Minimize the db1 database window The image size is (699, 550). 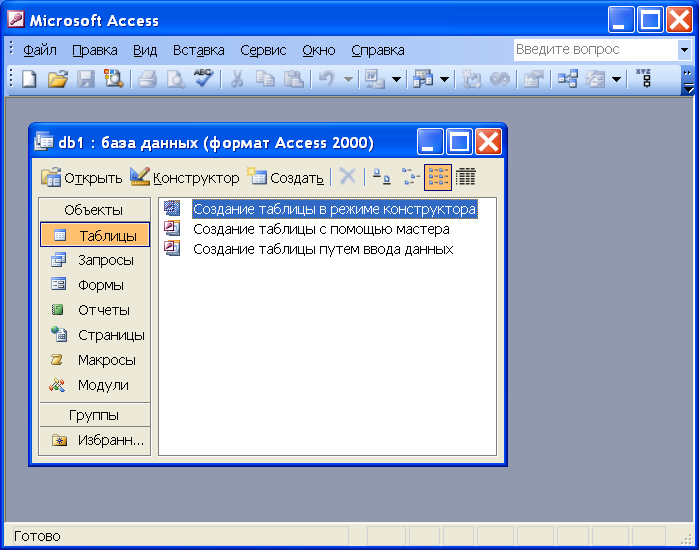(x=430, y=142)
